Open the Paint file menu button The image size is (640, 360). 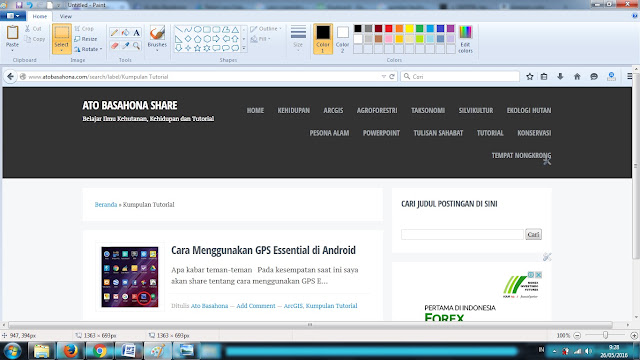pyautogui.click(x=13, y=16)
